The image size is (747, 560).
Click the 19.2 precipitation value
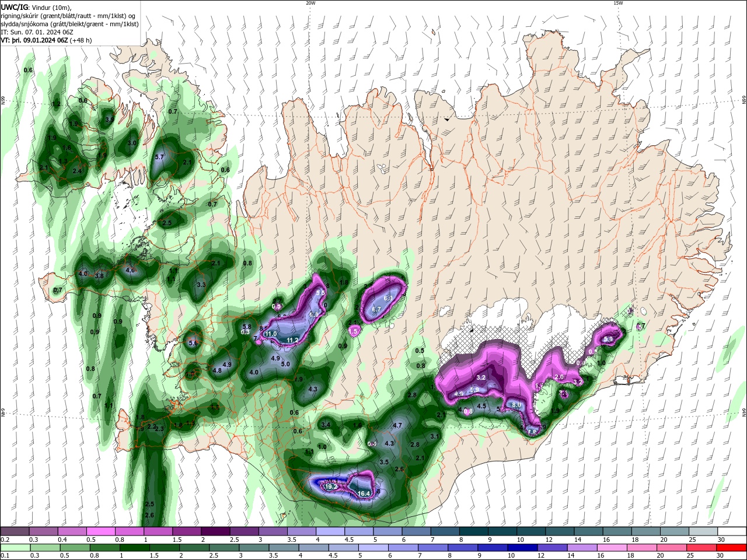330,486
